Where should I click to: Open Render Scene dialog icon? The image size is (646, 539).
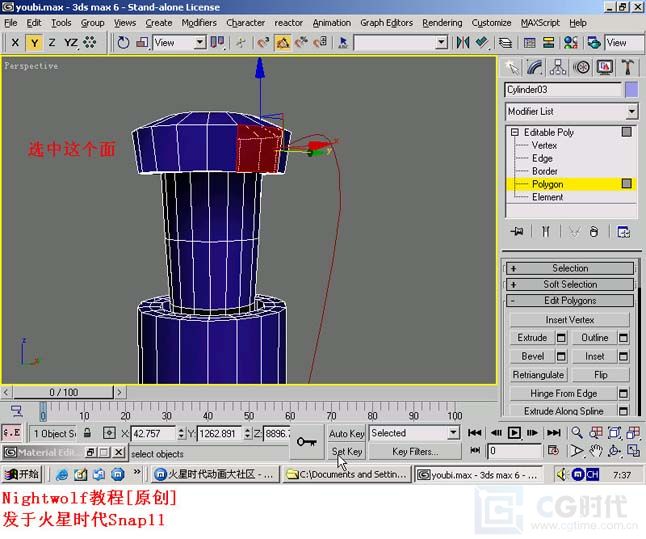point(594,42)
